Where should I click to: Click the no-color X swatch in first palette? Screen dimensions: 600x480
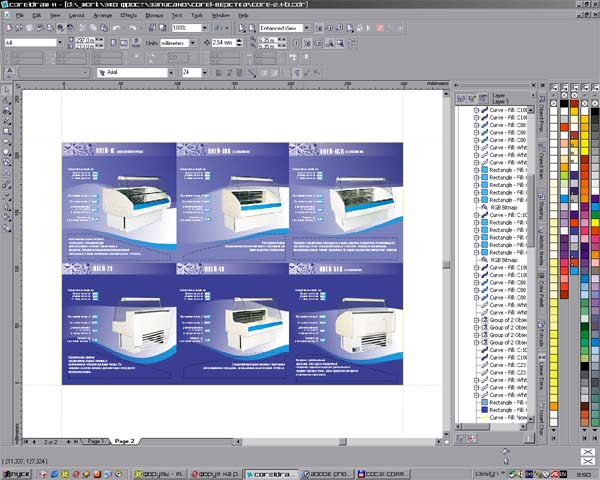pyautogui.click(x=554, y=103)
